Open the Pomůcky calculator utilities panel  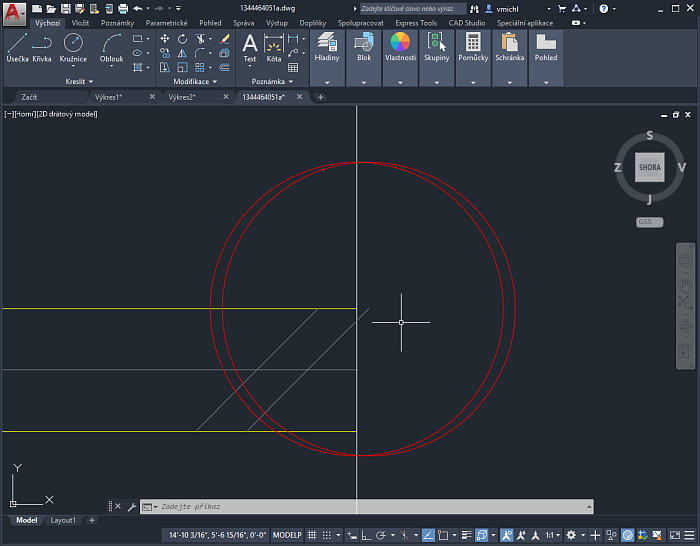coord(473,46)
